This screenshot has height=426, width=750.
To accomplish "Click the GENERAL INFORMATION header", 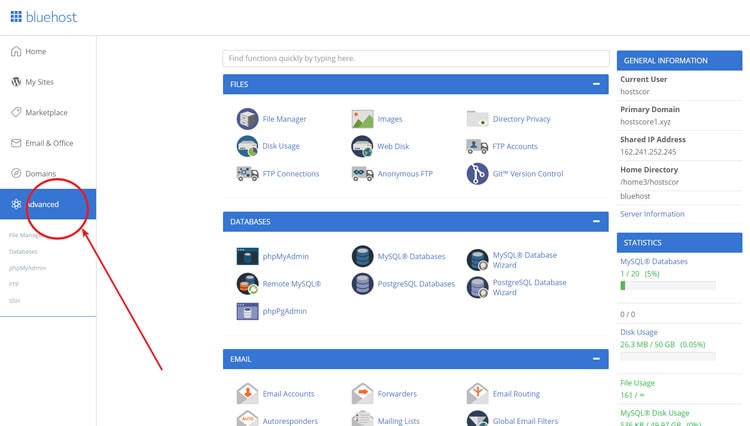I will [679, 61].
